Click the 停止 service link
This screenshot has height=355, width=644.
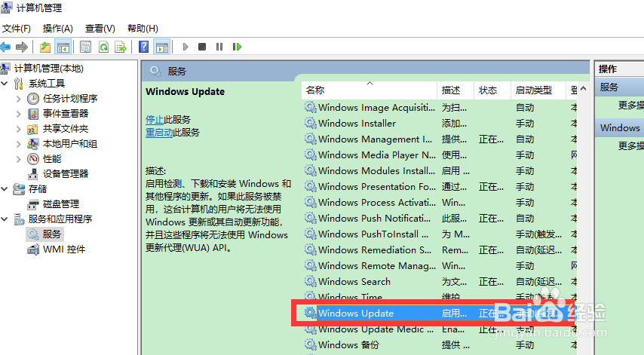(x=155, y=120)
